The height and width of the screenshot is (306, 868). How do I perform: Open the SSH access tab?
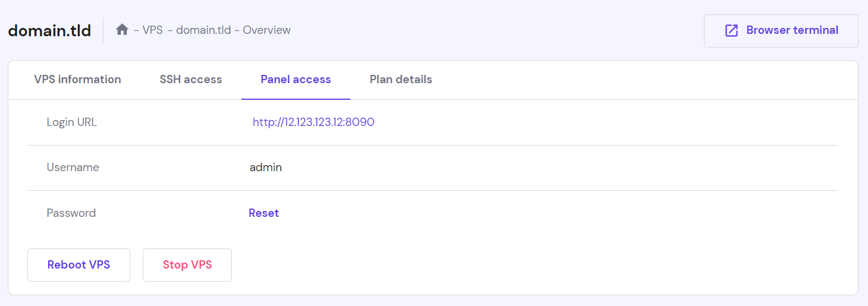tap(191, 80)
